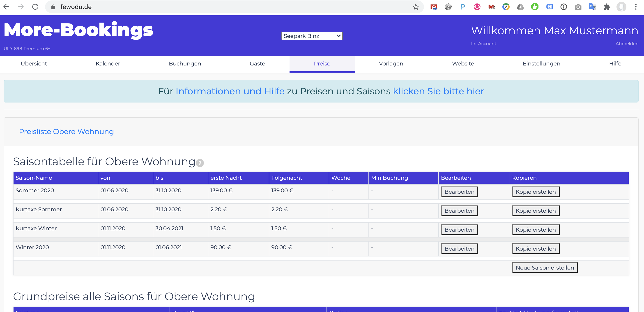Image resolution: width=644 pixels, height=312 pixels.
Task: Open the Google Drive extension icon
Action: coord(520,7)
